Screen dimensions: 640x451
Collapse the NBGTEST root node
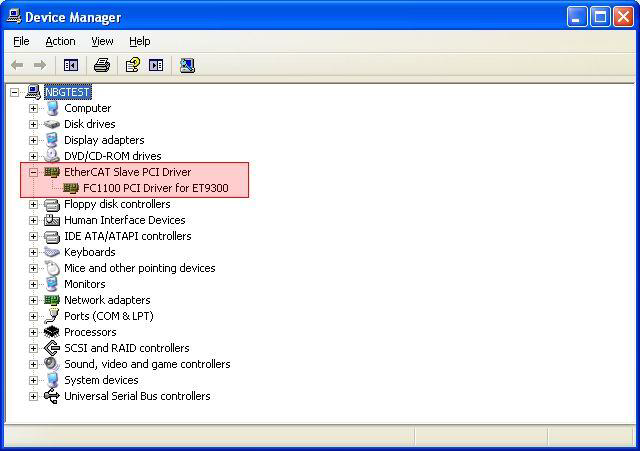(x=15, y=92)
